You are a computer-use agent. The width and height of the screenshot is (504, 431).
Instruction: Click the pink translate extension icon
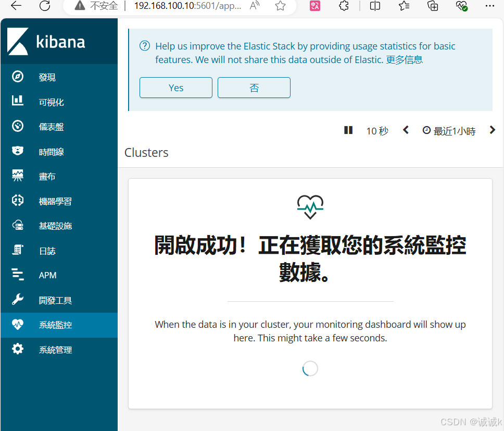[315, 5]
